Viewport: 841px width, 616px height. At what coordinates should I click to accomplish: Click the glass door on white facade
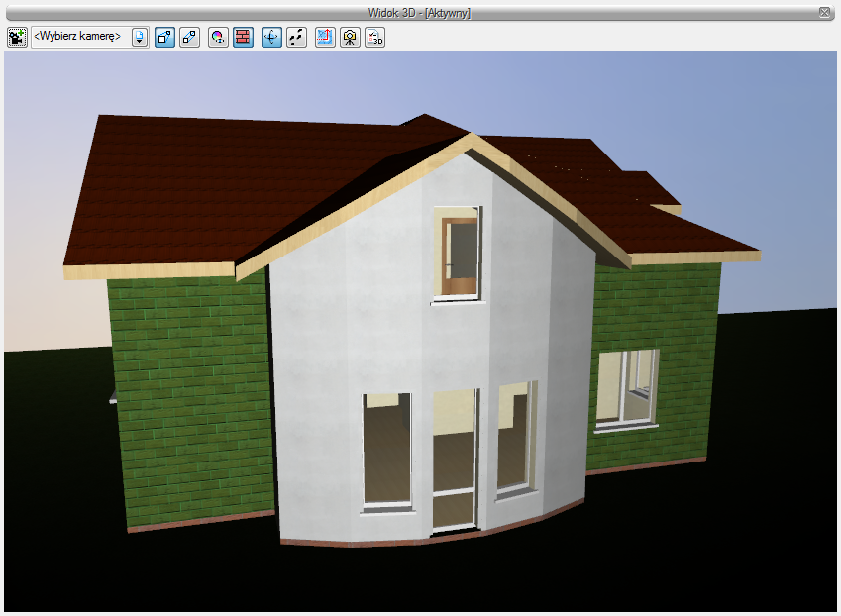[x=455, y=462]
